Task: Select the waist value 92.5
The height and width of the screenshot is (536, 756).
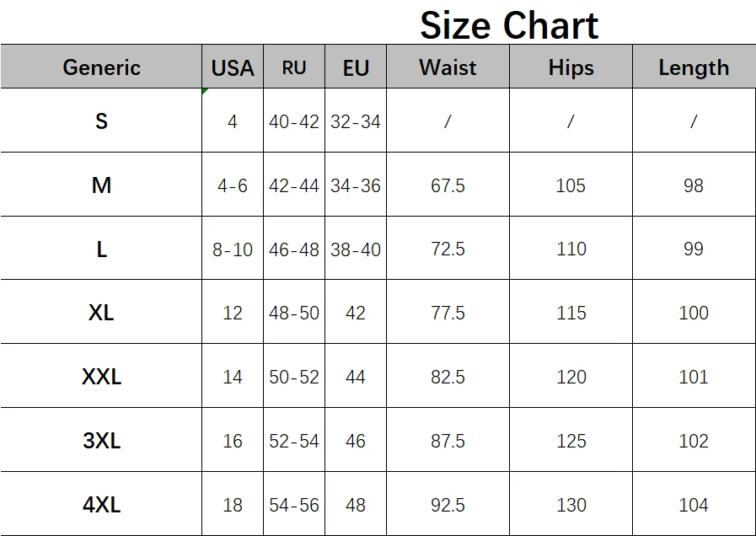Action: (448, 505)
